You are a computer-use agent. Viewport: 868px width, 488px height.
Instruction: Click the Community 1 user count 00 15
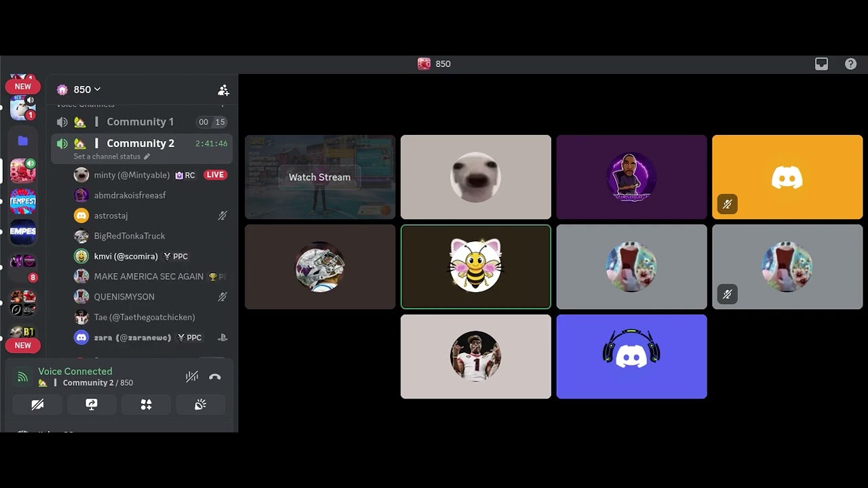[x=212, y=122]
